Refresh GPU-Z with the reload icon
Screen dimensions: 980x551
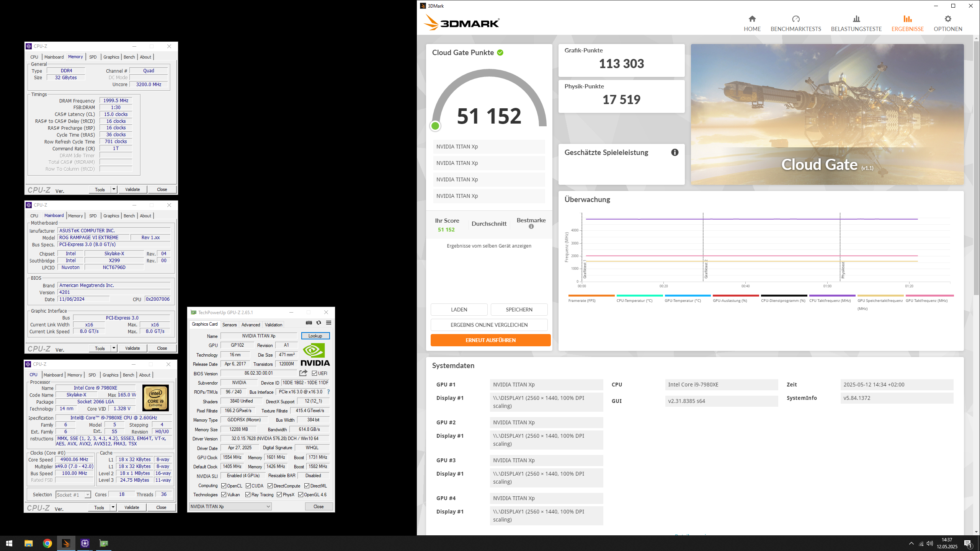[x=318, y=323]
